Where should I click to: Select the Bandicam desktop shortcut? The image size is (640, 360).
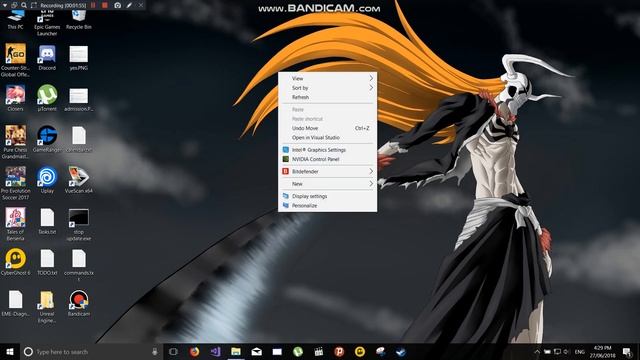pyautogui.click(x=78, y=303)
